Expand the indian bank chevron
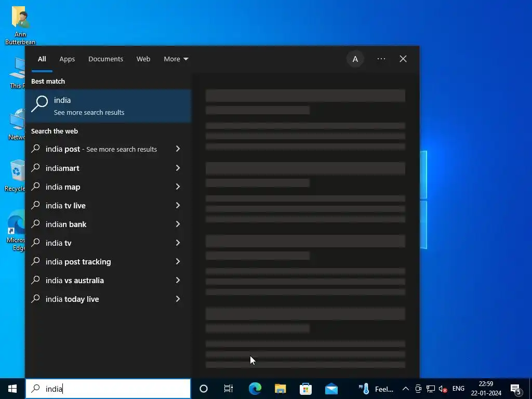The height and width of the screenshot is (399, 532). point(178,224)
